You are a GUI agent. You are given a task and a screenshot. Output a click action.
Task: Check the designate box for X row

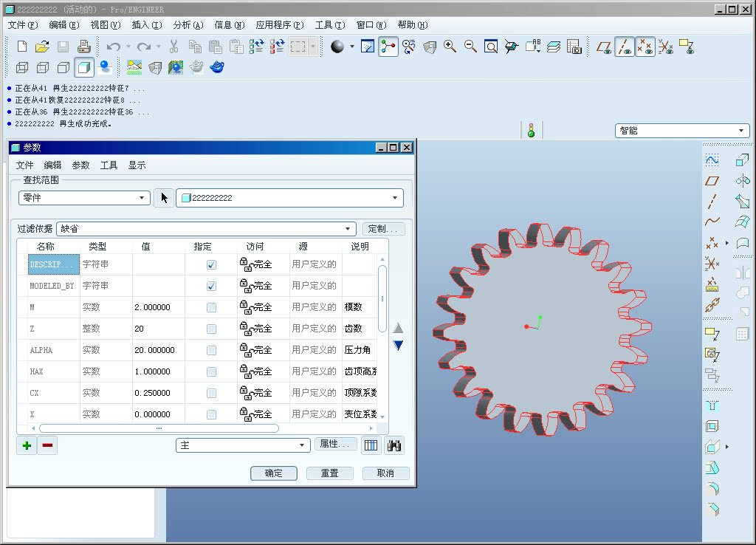(211, 414)
